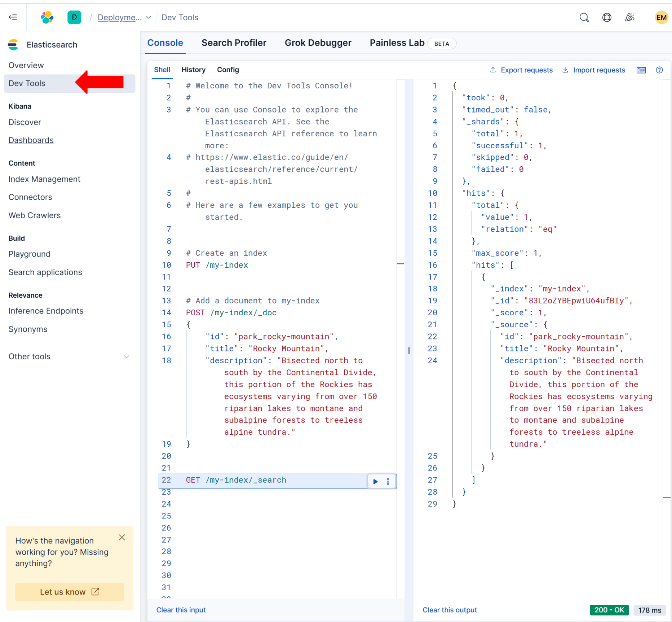Dismiss the navigation feedback panel
This screenshot has width=672, height=622.
122,537
